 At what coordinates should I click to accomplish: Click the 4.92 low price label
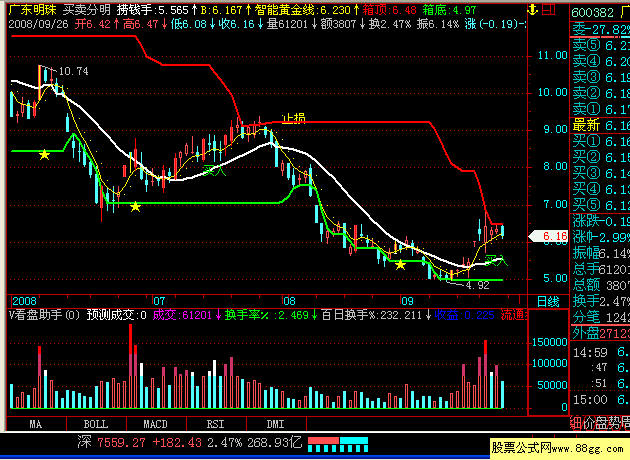[478, 285]
